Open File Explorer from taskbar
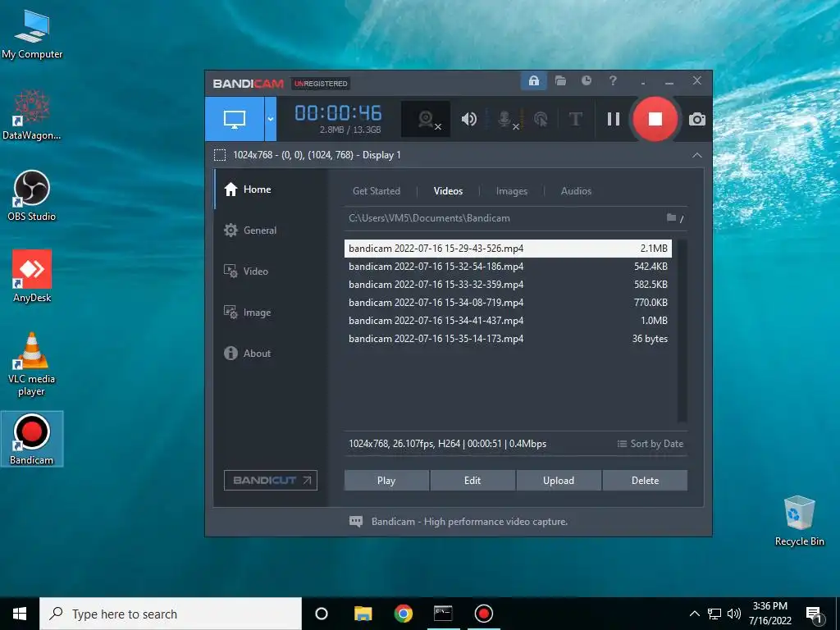This screenshot has height=630, width=840. coord(363,614)
